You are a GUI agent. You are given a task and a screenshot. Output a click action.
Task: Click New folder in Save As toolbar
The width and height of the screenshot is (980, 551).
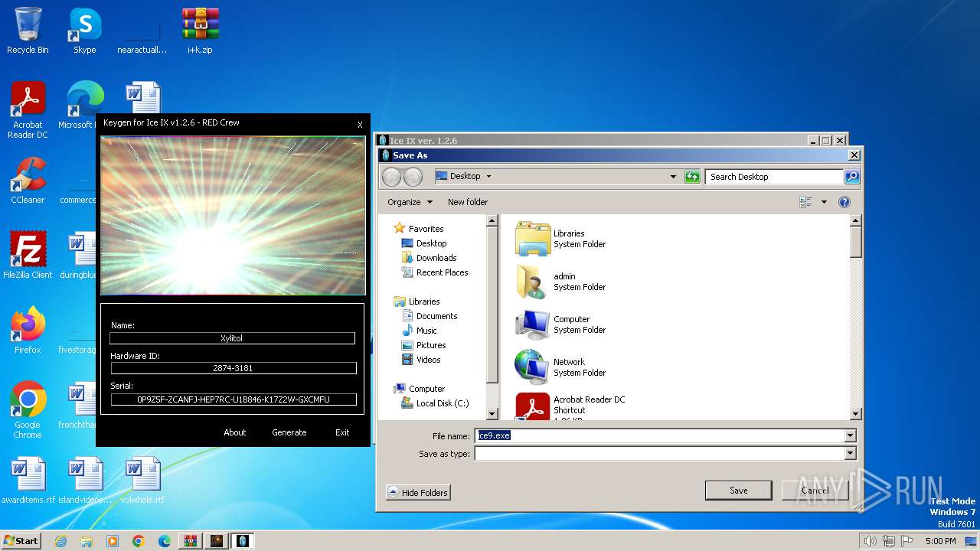click(468, 202)
